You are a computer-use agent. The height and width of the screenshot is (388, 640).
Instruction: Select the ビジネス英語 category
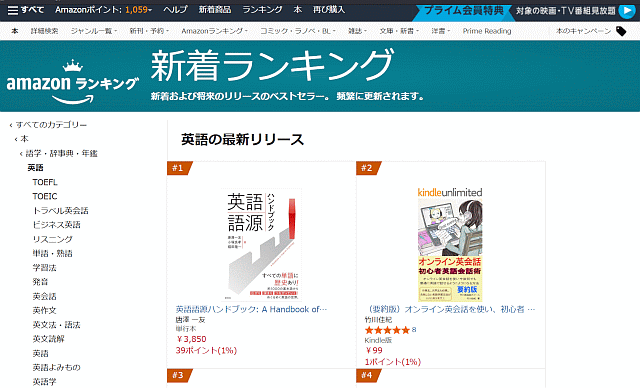click(56, 225)
